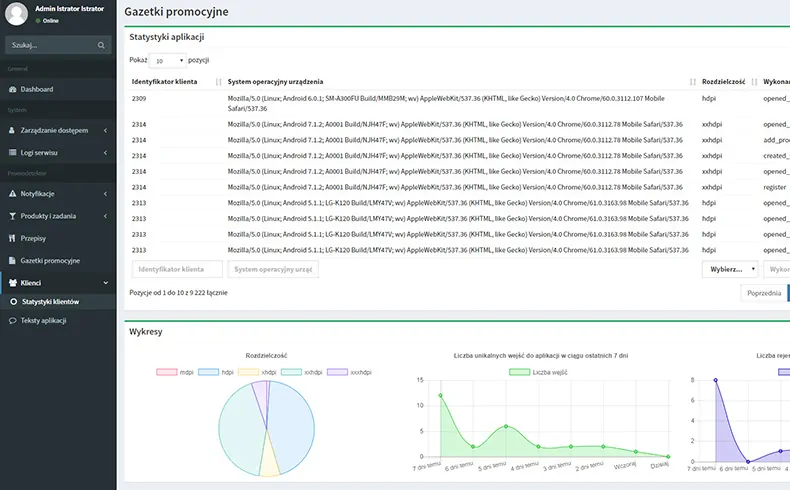The width and height of the screenshot is (790, 490).
Task: Toggle the xxhdpi legend entry
Action: (x=303, y=372)
